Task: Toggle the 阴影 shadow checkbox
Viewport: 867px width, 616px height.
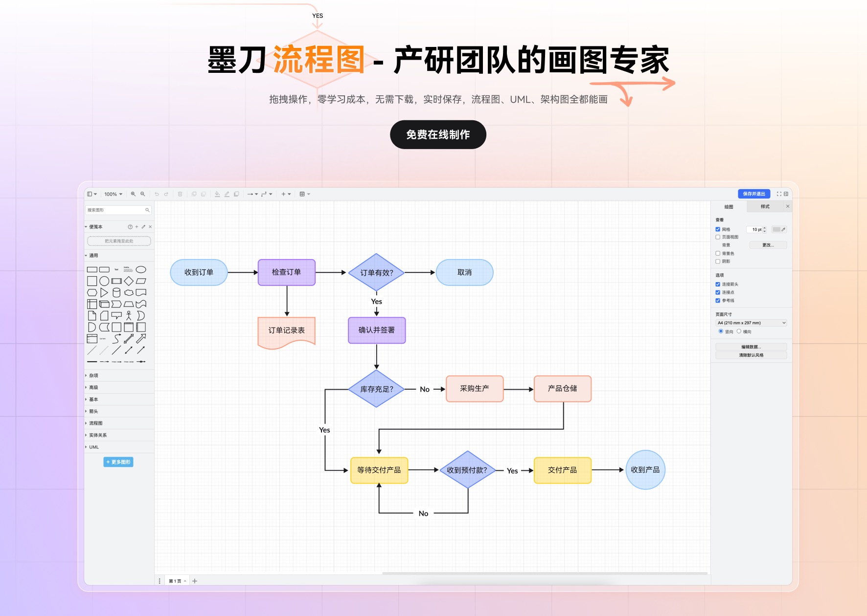Action: (718, 262)
